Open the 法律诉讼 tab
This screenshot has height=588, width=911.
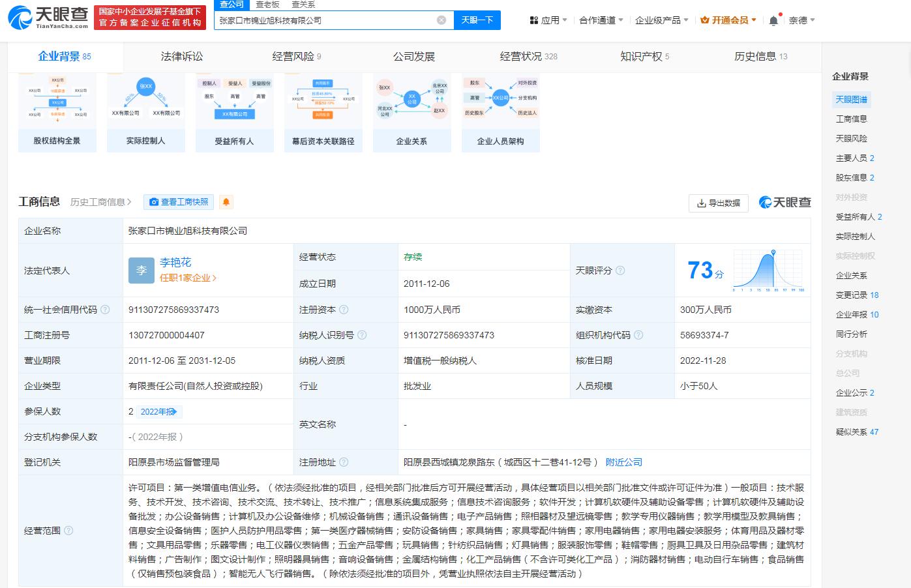coord(182,57)
